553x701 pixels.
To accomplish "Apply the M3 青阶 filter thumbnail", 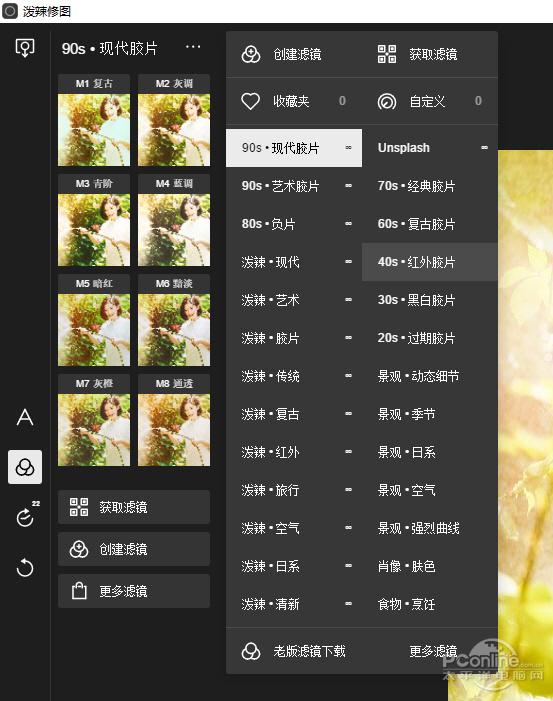I will coord(94,220).
